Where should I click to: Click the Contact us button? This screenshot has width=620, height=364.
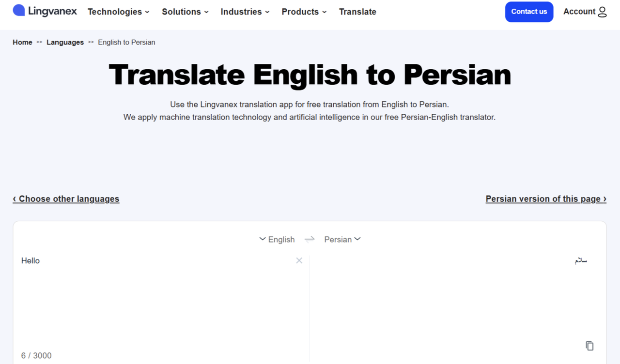pyautogui.click(x=529, y=12)
